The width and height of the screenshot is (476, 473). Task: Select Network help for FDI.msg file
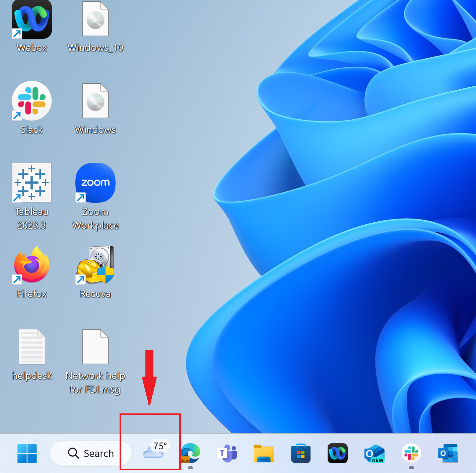[x=95, y=347]
